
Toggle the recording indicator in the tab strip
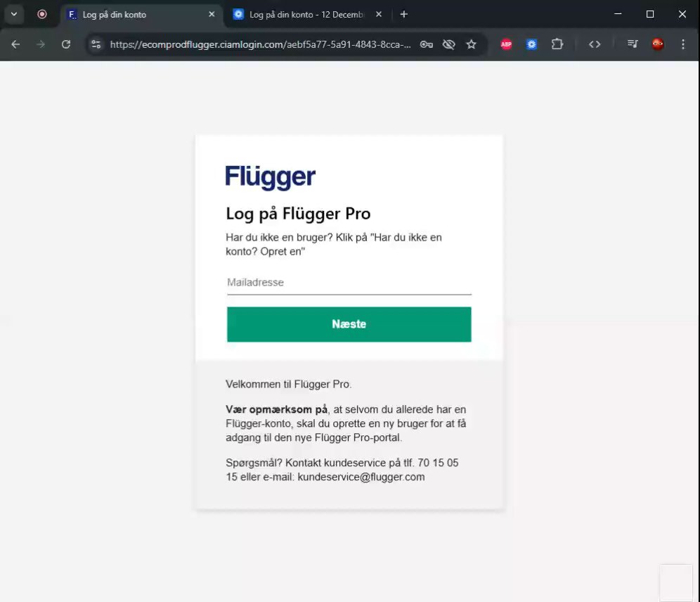pyautogui.click(x=42, y=14)
